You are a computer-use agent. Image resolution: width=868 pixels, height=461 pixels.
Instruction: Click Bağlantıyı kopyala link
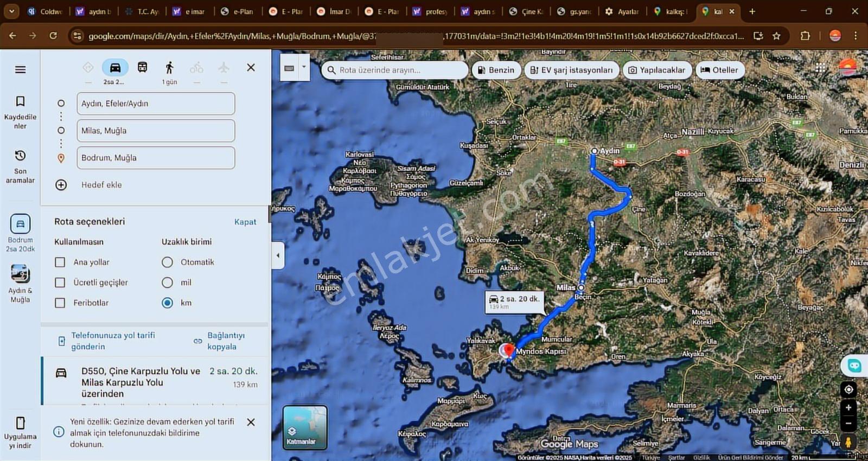coord(220,341)
